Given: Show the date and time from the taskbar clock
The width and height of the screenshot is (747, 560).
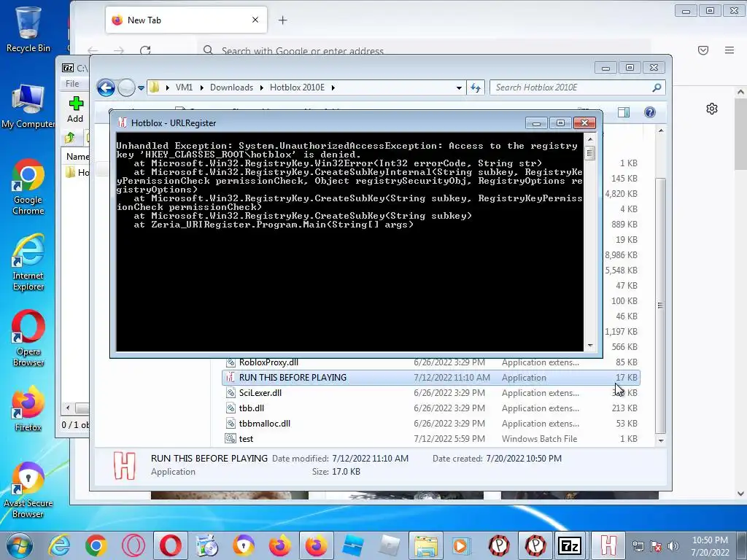Looking at the screenshot, I should coord(710,546).
